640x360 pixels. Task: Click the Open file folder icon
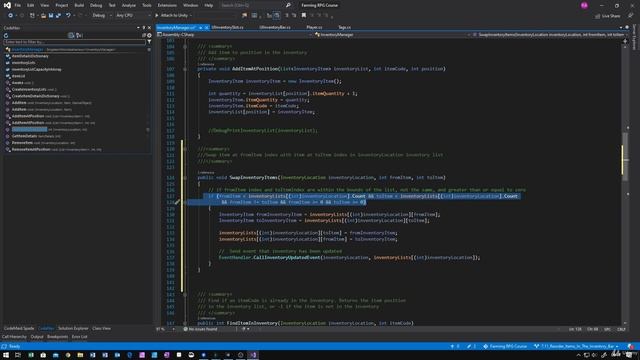43,16
